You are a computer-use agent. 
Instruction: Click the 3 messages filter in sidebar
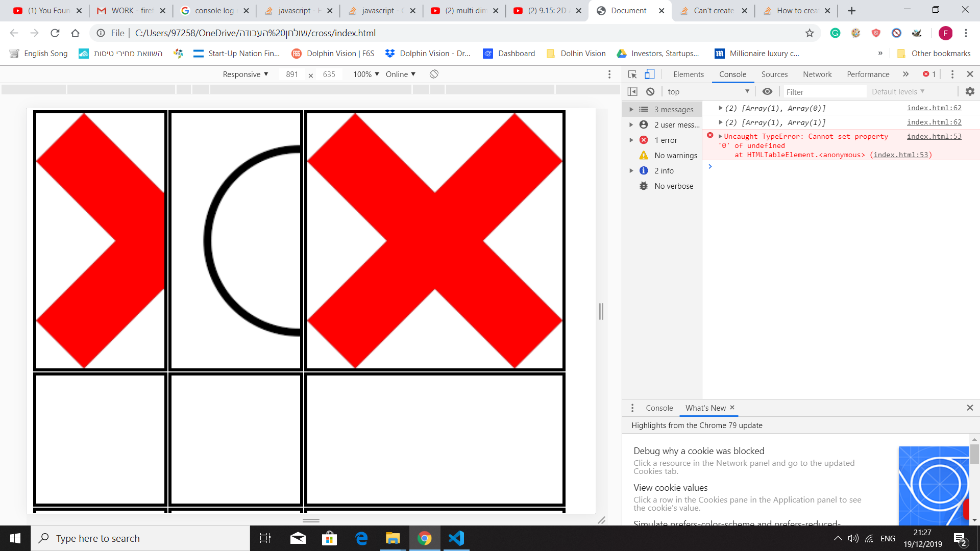click(x=674, y=109)
